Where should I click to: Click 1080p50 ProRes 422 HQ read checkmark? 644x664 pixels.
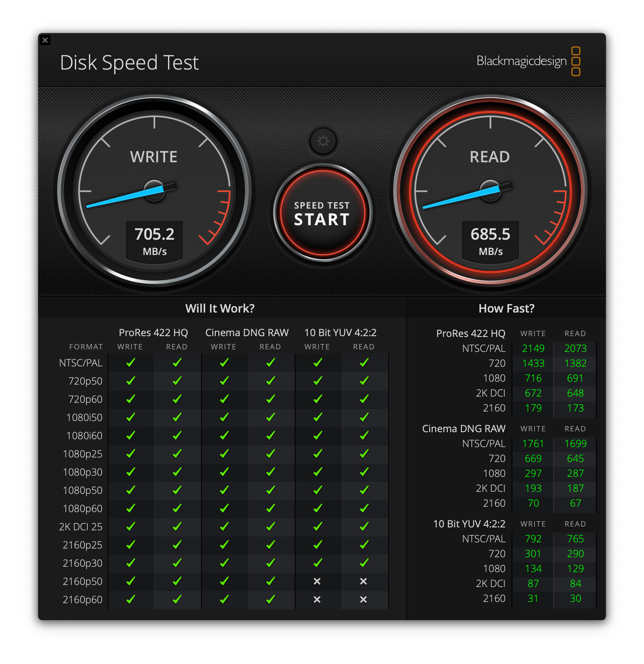pyautogui.click(x=177, y=490)
